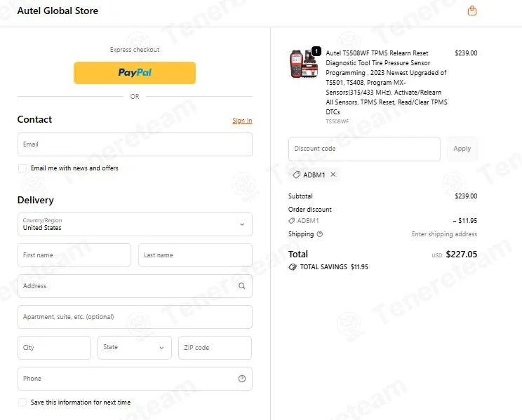522x420 pixels.
Task: Open the Country/Region dropdown
Action: point(135,224)
